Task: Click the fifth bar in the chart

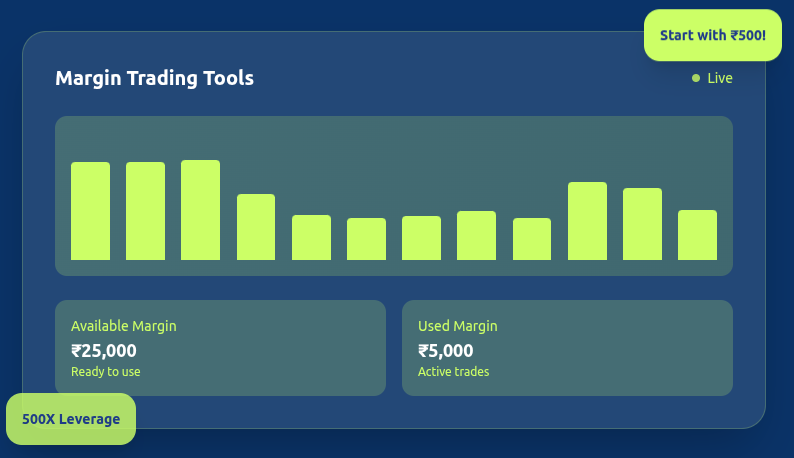Action: (x=311, y=237)
